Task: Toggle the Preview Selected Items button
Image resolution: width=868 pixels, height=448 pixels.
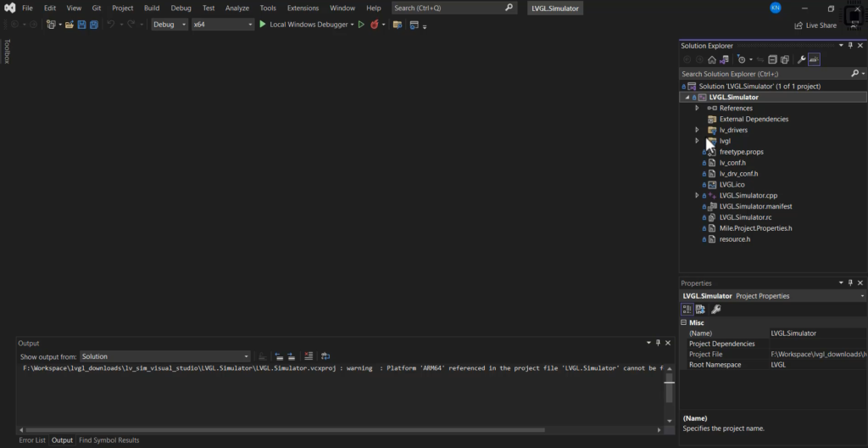Action: (814, 59)
